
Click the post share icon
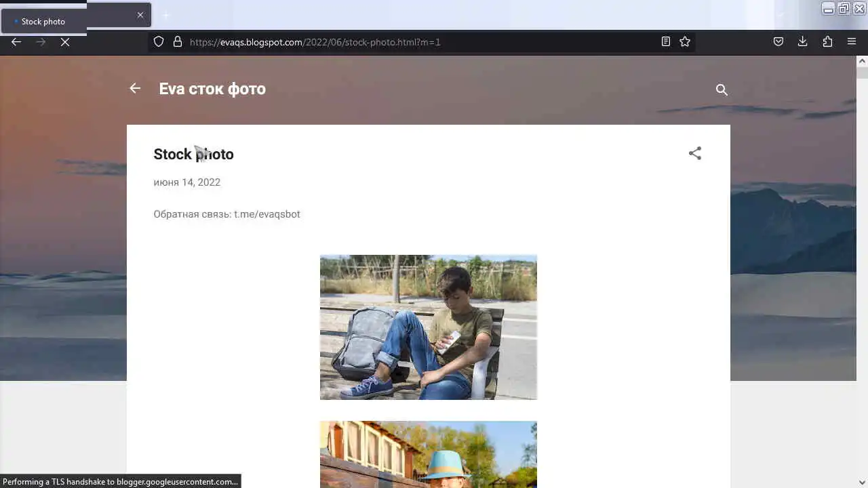coord(695,153)
